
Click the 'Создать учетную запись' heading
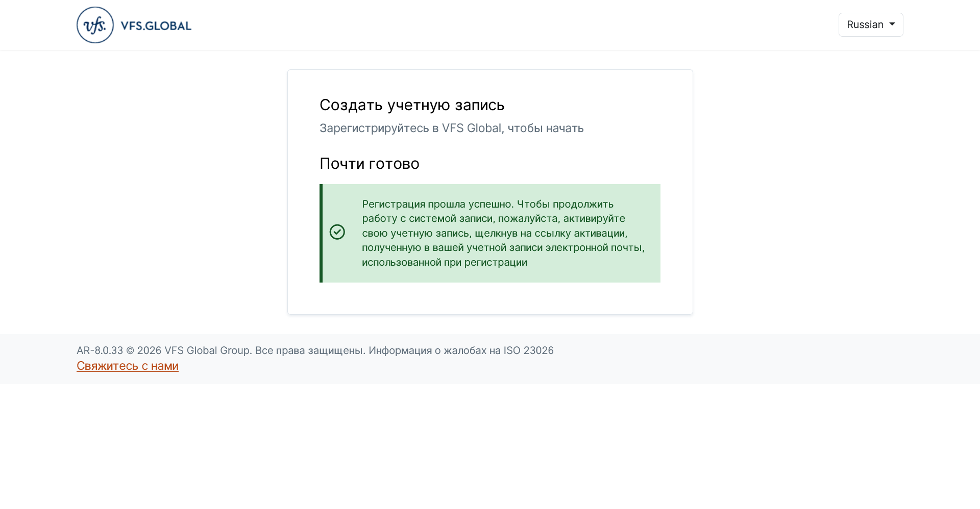click(412, 105)
